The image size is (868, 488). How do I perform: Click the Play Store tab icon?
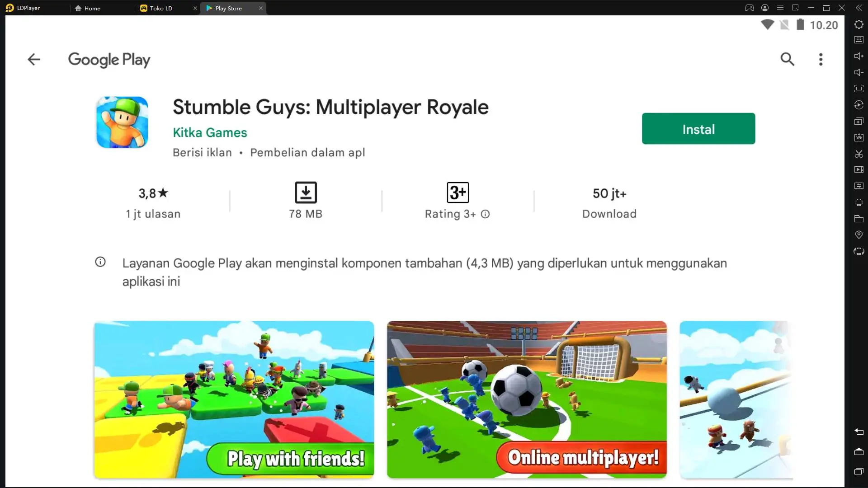[x=209, y=8]
